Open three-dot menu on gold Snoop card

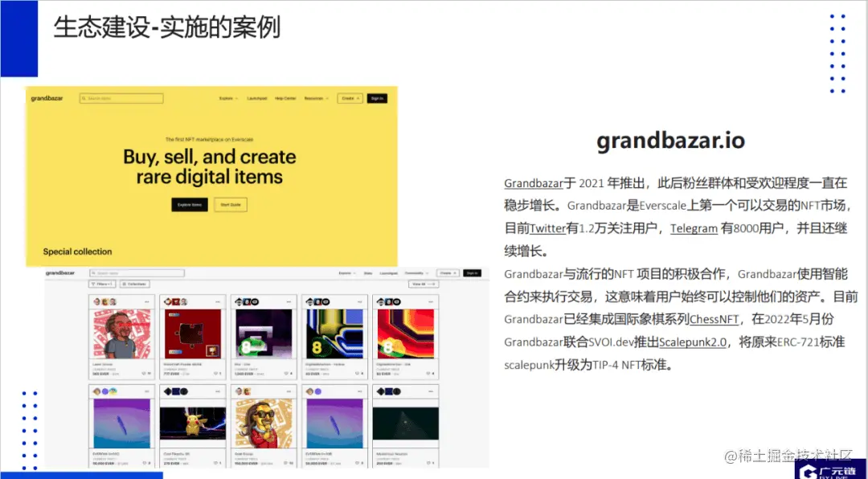[x=289, y=391]
